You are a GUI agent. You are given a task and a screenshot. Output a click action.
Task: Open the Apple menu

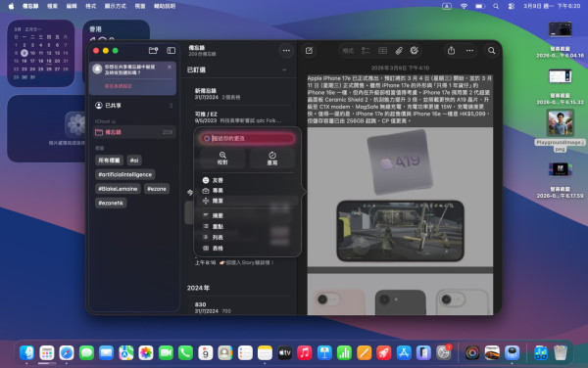point(11,6)
